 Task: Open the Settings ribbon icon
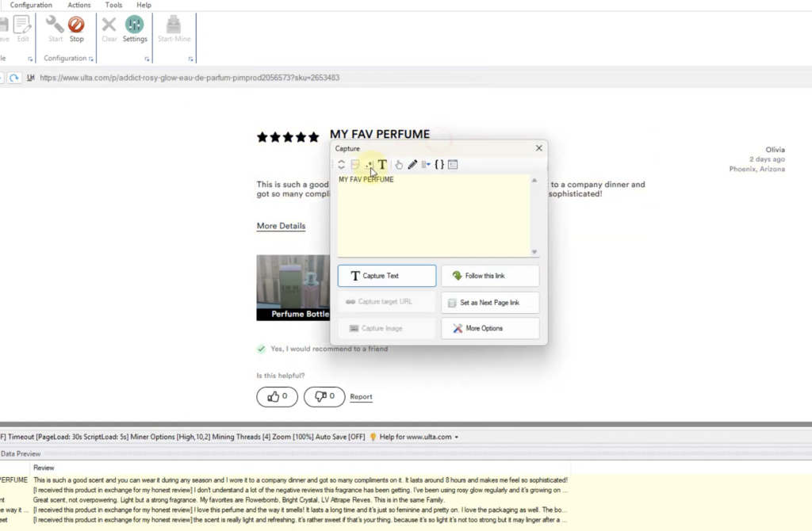135,29
